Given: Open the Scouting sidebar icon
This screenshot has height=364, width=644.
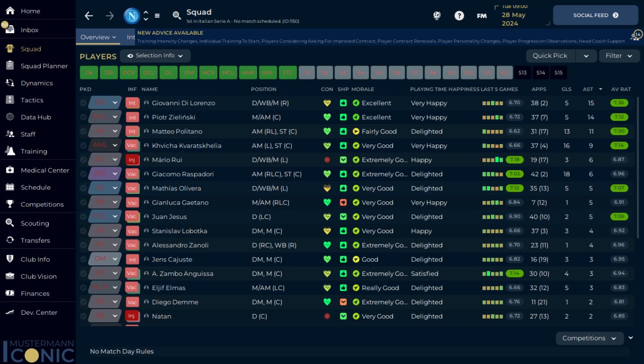Looking at the screenshot, I should click(x=10, y=223).
